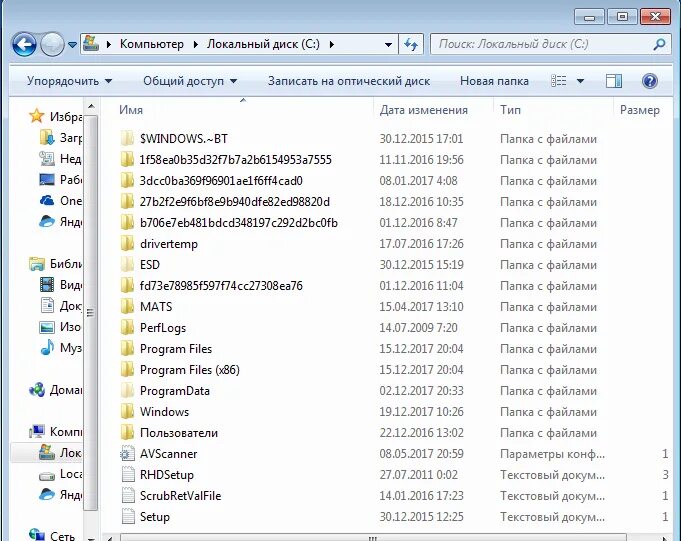Click date 14.07.2009 7:20 of PerfLogs
681x541 pixels.
418,328
